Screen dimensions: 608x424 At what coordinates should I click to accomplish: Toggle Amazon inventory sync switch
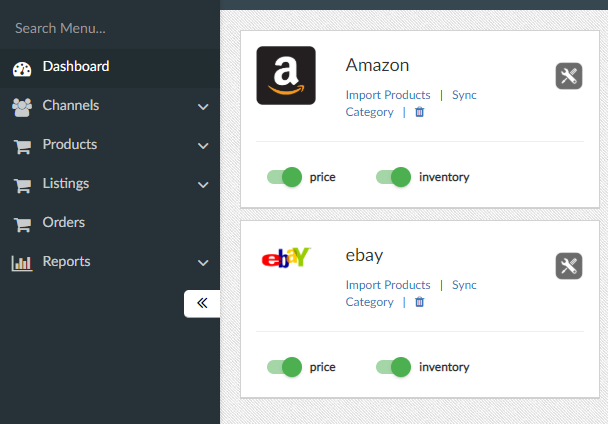394,177
